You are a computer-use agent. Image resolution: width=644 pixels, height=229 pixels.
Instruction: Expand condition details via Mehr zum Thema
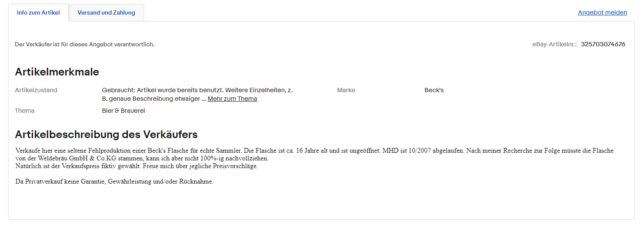click(x=232, y=99)
